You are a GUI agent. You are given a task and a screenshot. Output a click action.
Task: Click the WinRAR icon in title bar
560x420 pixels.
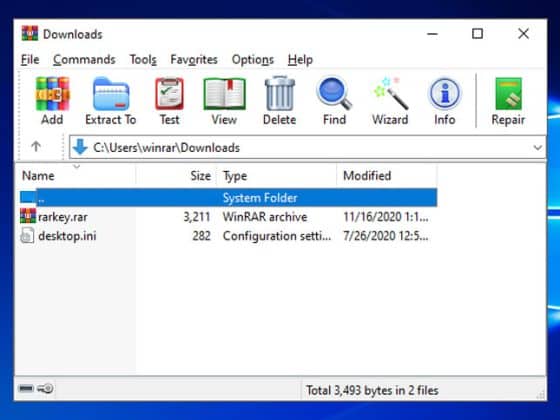(x=30, y=34)
